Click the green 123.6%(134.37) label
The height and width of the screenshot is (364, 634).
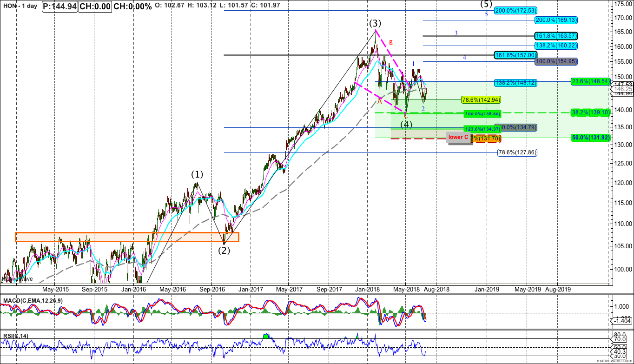tap(482, 128)
